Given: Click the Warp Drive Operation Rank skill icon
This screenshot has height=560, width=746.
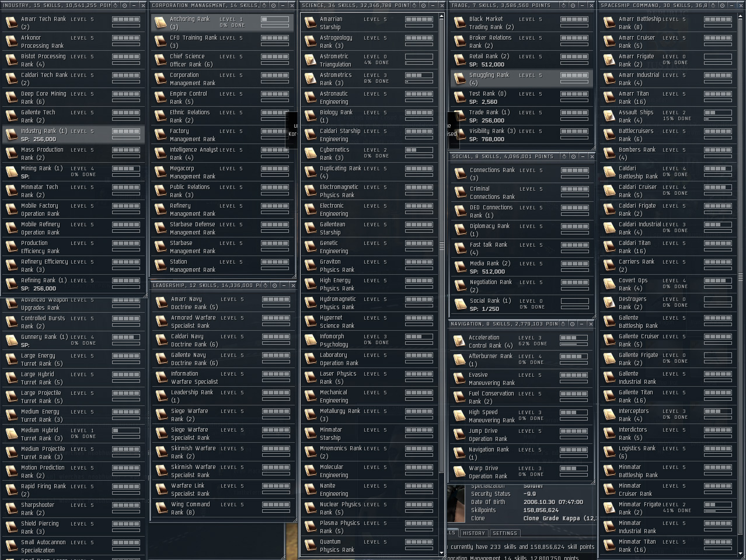Looking at the screenshot, I should pos(459,472).
